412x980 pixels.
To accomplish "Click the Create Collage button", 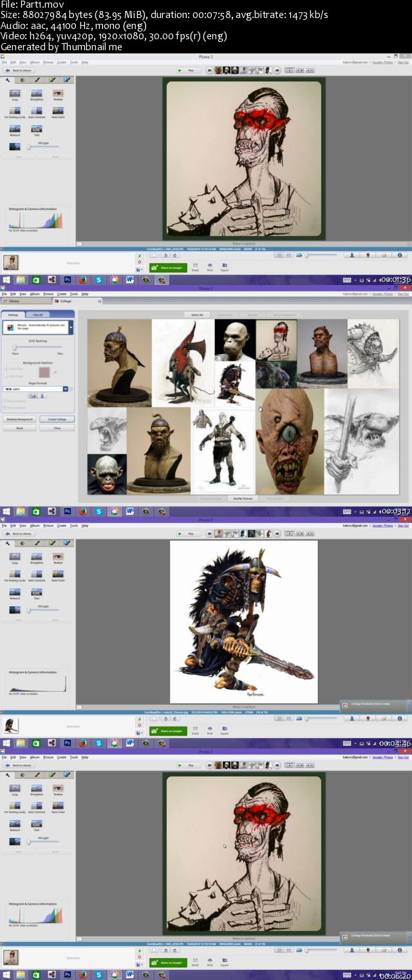I will pyautogui.click(x=57, y=419).
